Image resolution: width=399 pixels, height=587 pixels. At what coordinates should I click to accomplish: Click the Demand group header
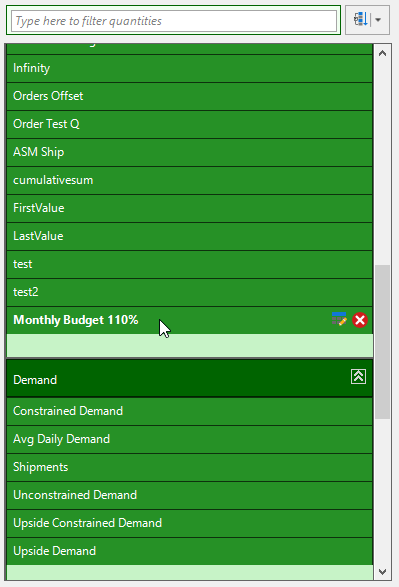click(x=189, y=378)
